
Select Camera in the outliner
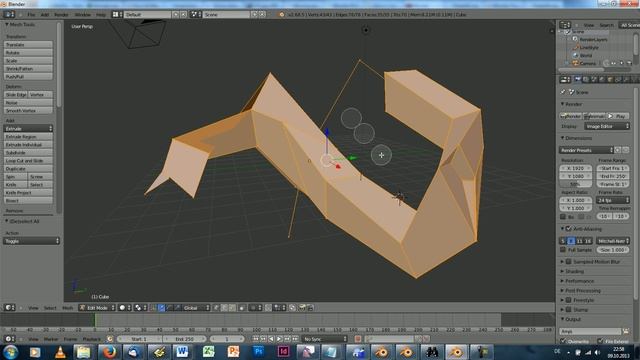coord(587,64)
